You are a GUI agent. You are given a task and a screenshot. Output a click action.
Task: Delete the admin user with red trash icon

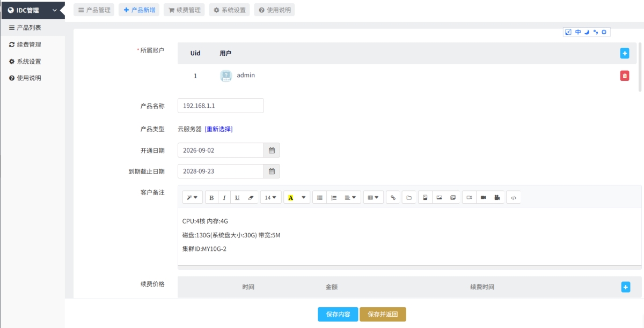click(x=625, y=76)
